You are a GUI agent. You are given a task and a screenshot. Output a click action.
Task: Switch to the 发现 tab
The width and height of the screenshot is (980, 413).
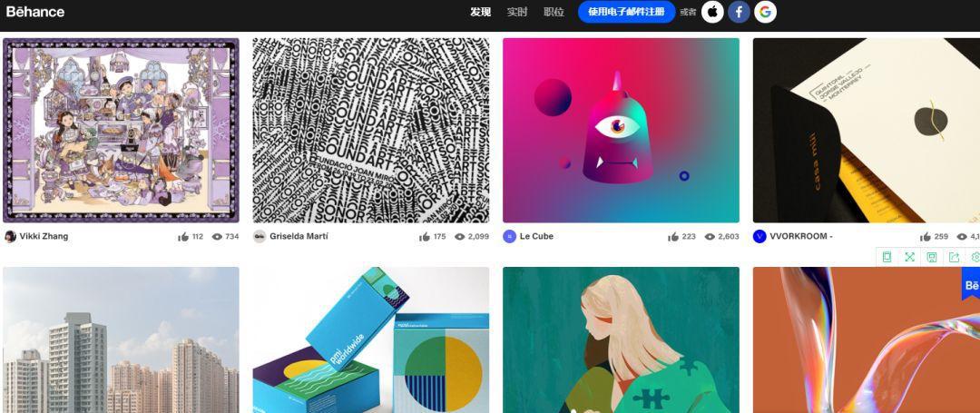click(x=481, y=12)
